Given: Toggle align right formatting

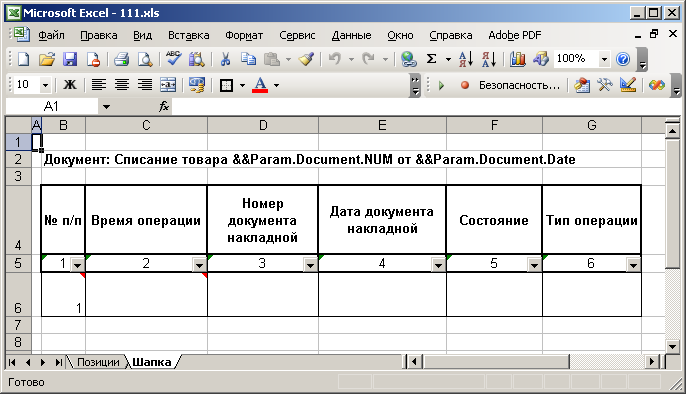Looking at the screenshot, I should 145,85.
